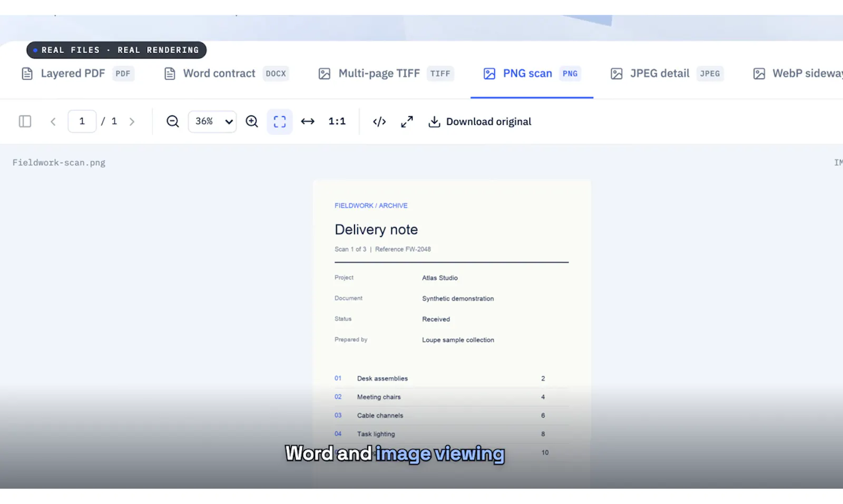Click the FIELDWORK / ARCHIVE label

pos(371,205)
